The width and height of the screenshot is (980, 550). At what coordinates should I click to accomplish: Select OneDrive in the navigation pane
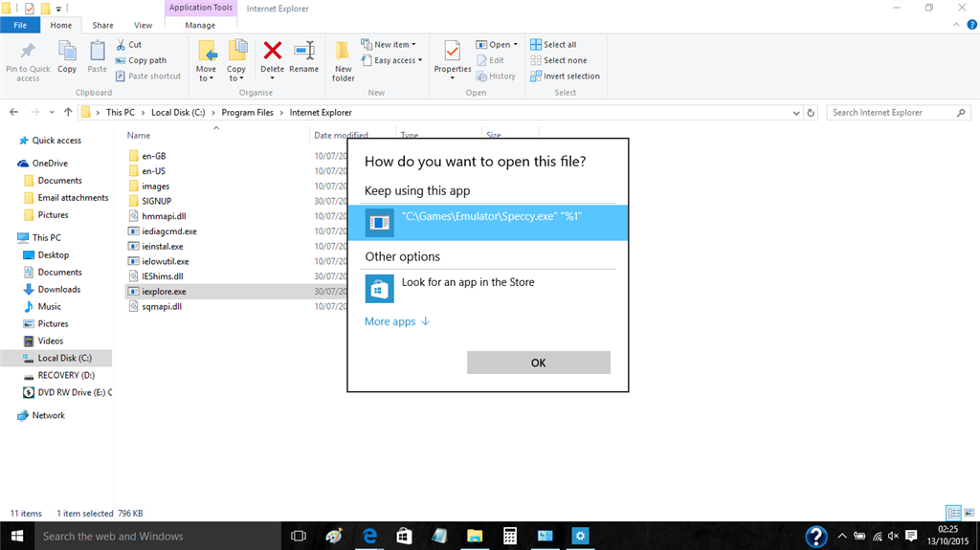click(43, 164)
